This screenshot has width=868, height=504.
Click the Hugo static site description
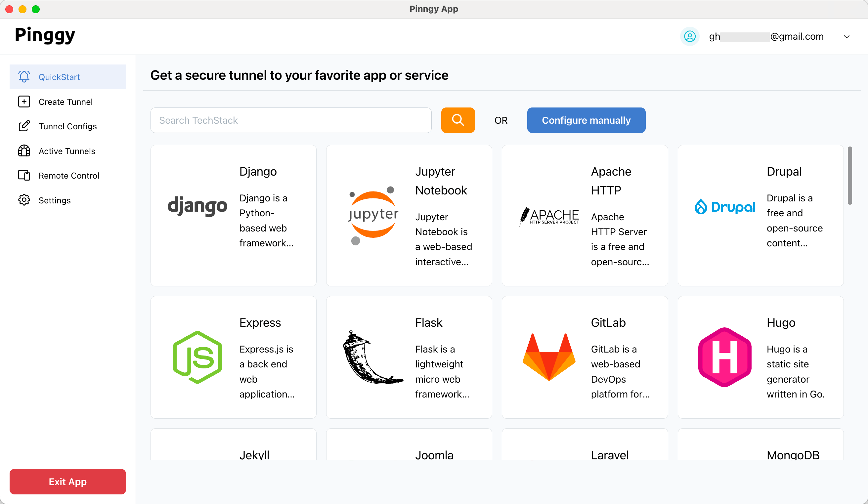point(796,371)
